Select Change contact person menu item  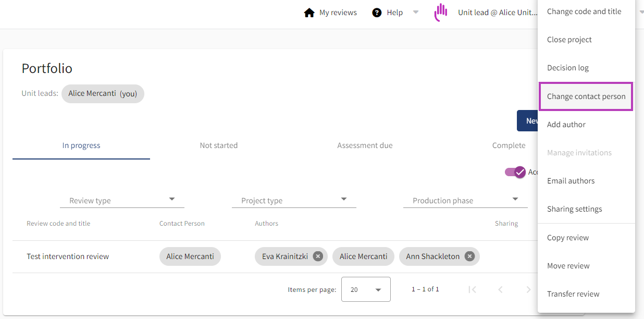[x=586, y=96]
